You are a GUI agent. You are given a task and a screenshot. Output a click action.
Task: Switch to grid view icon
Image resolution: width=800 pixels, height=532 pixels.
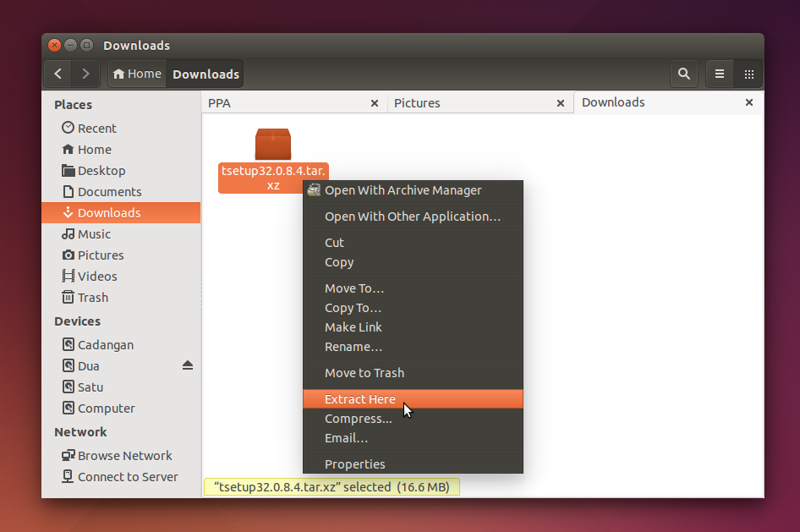(748, 74)
